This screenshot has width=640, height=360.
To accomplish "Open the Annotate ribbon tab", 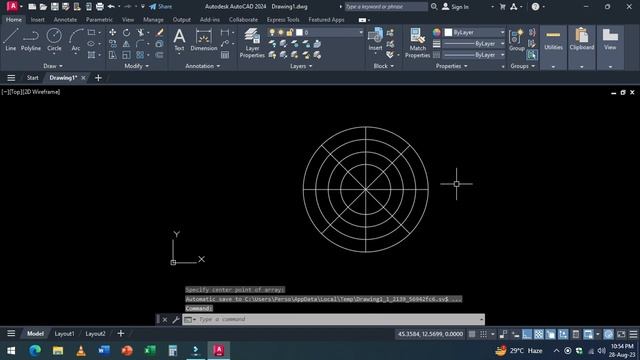I will click(x=65, y=20).
